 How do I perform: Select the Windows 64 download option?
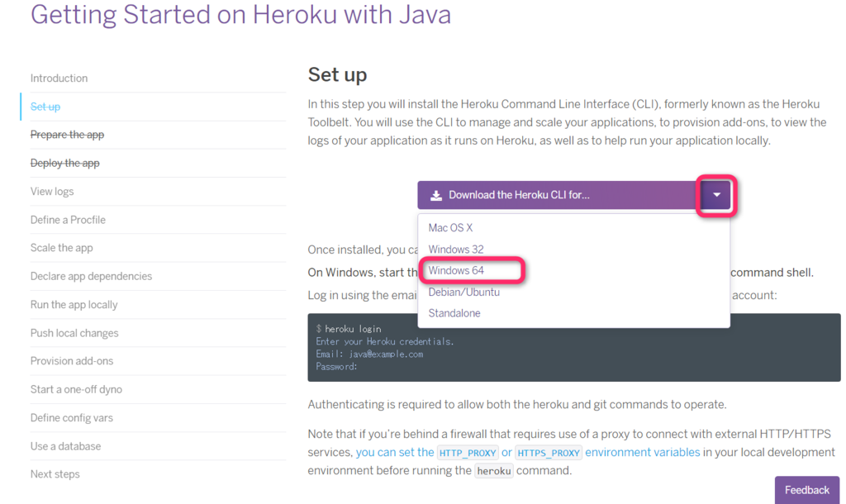tap(455, 270)
